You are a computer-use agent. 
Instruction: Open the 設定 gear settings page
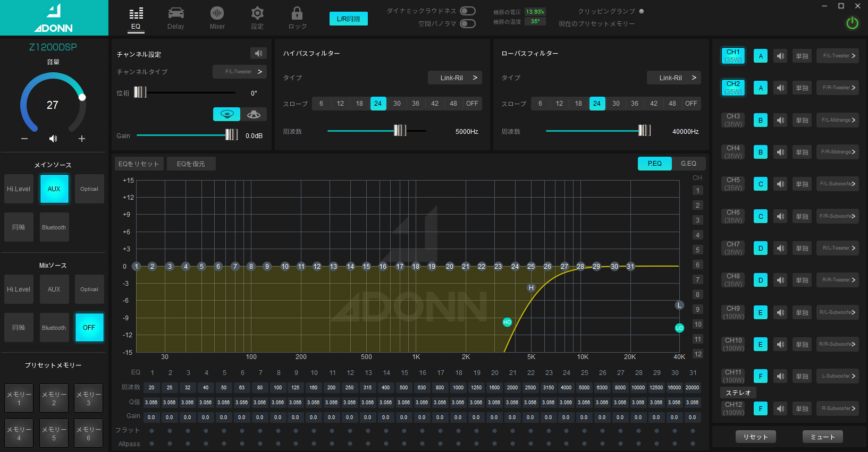[x=257, y=14]
